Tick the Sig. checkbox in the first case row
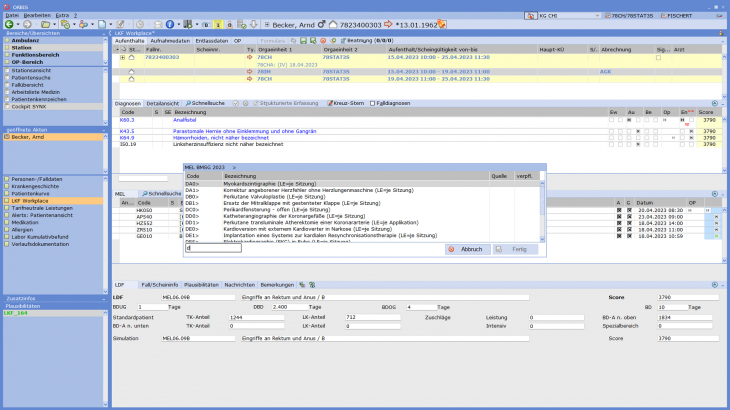 pyautogui.click(x=658, y=57)
